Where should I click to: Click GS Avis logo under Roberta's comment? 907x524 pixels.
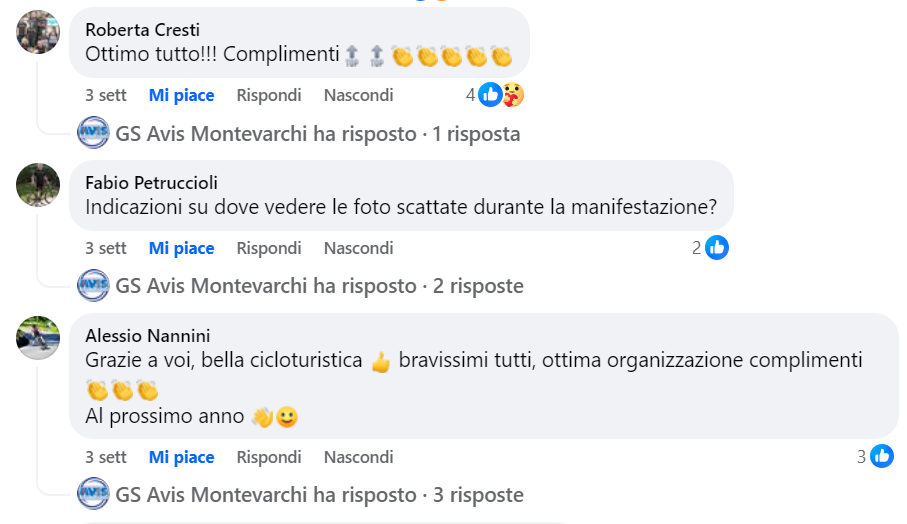pyautogui.click(x=93, y=134)
